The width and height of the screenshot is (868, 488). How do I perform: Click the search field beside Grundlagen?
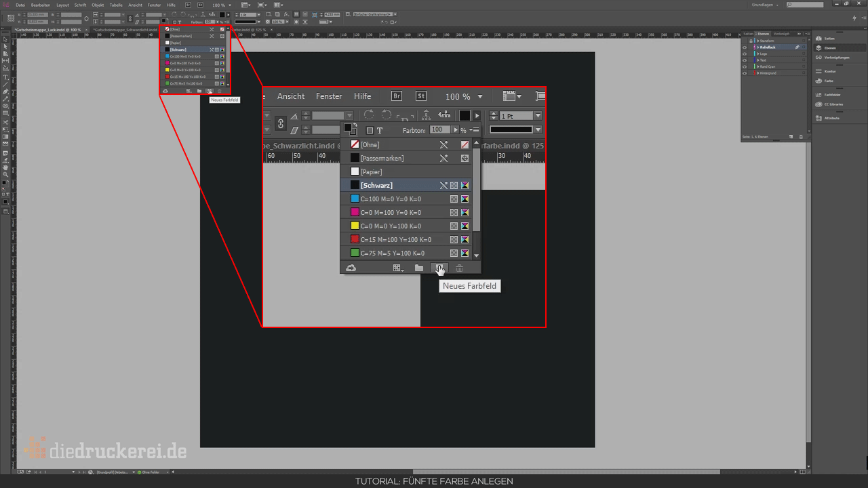point(805,5)
